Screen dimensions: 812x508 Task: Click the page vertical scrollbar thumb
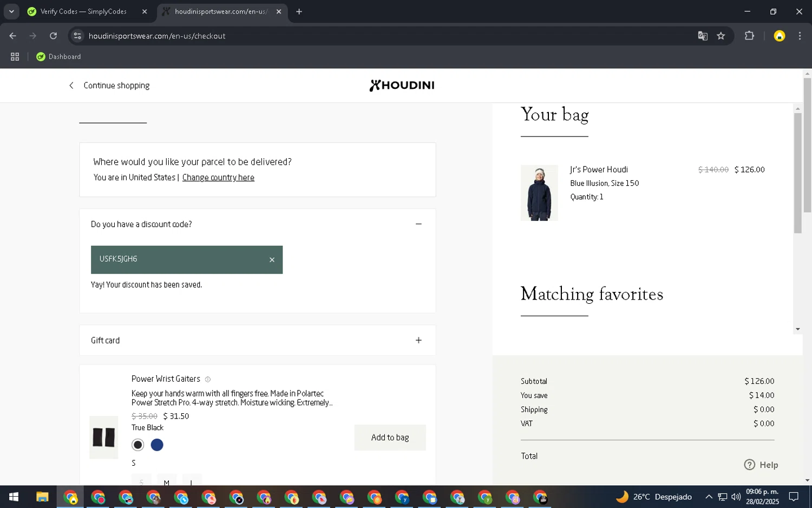tap(807, 145)
